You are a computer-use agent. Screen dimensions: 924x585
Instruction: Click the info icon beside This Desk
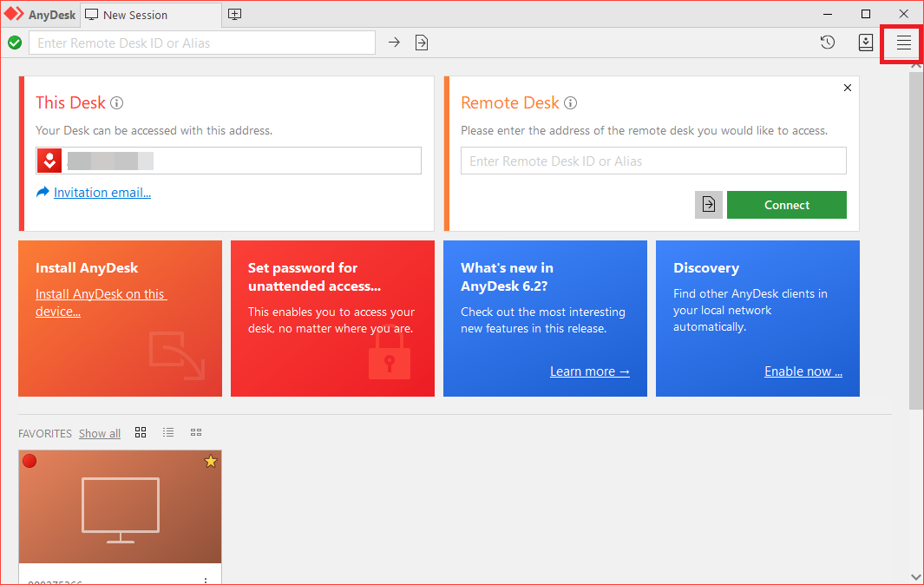click(x=117, y=102)
